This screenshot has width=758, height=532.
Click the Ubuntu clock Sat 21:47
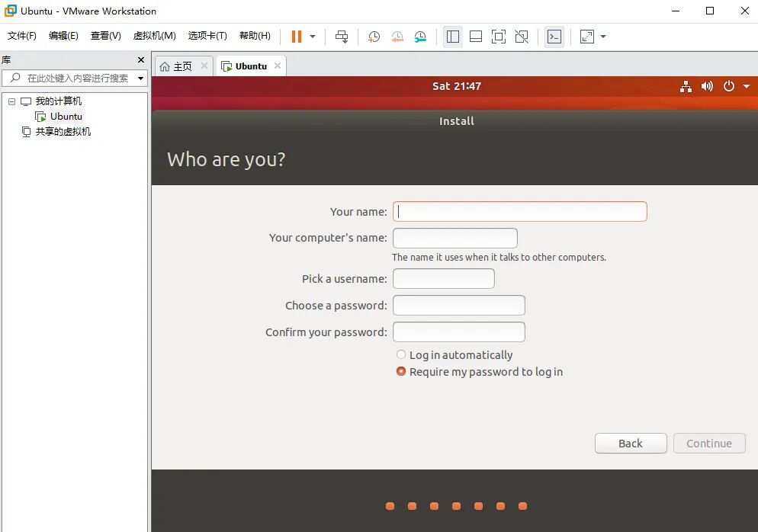(456, 86)
